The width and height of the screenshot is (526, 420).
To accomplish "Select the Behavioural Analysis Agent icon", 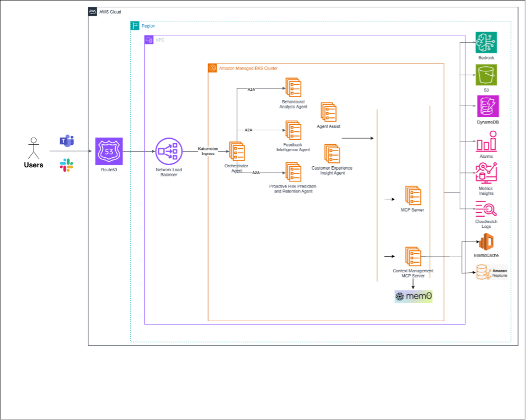I will pos(293,88).
